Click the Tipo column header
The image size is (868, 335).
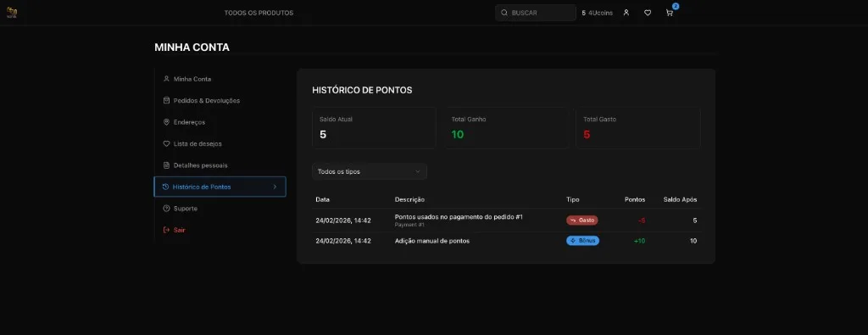click(572, 199)
